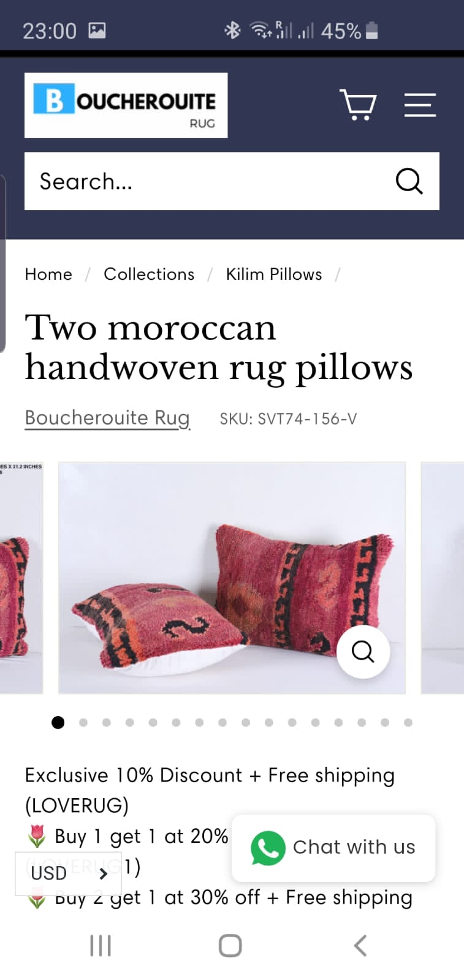Select the second carousel dot
Screen dimensions: 464x980
pos(83,723)
